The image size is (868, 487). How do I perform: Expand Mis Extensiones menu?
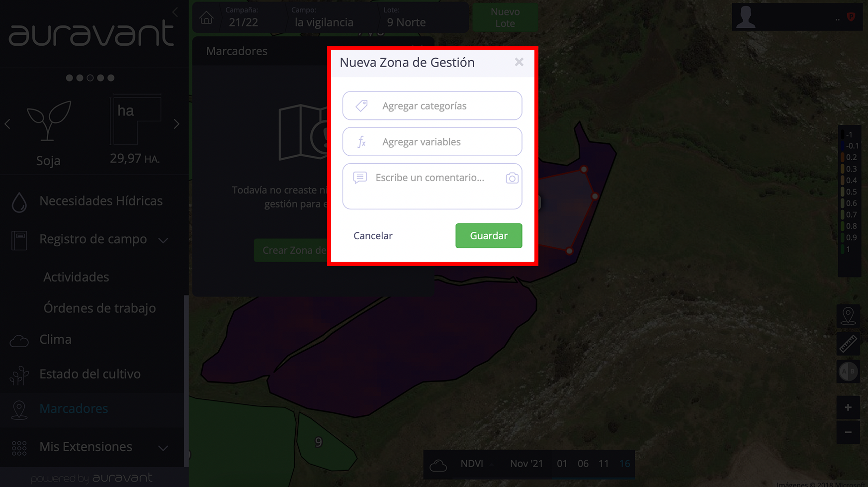tap(163, 448)
